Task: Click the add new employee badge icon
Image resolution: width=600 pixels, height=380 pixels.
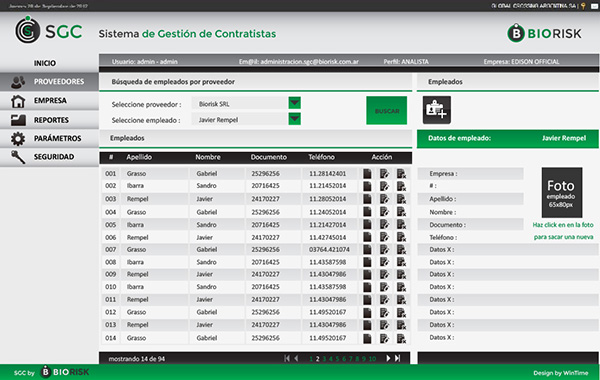Action: [x=437, y=110]
